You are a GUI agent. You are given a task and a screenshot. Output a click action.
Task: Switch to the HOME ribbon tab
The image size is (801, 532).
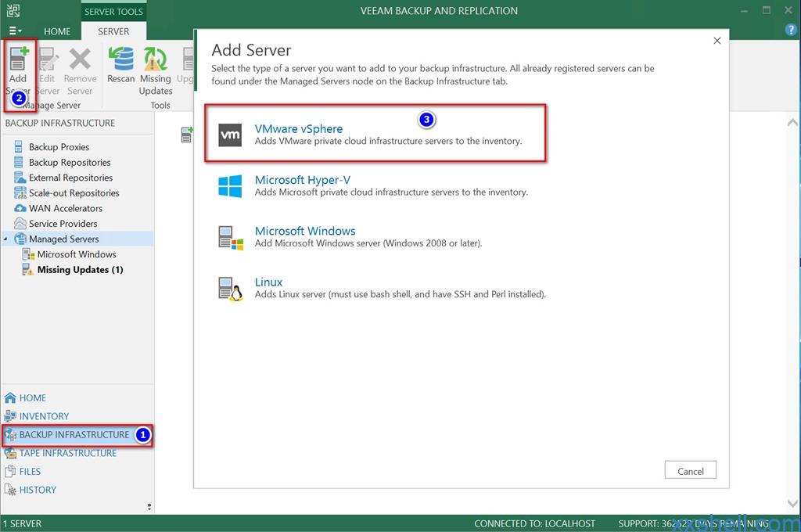tap(57, 31)
